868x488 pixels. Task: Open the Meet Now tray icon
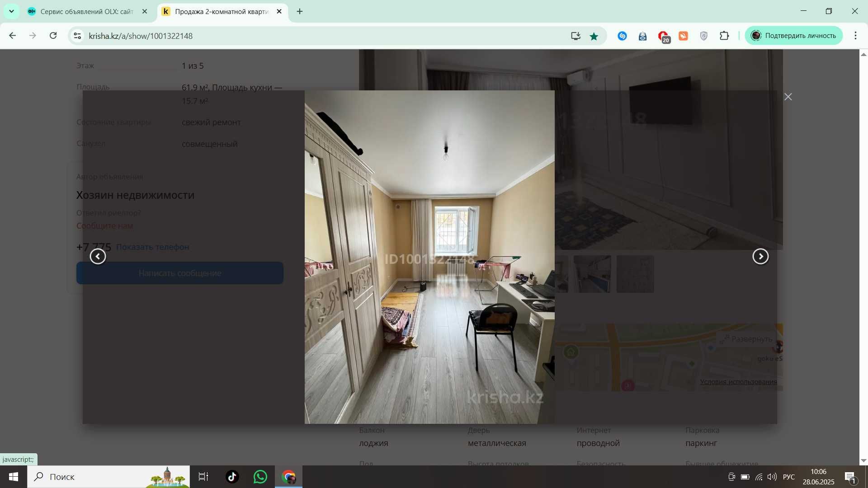[x=731, y=477]
